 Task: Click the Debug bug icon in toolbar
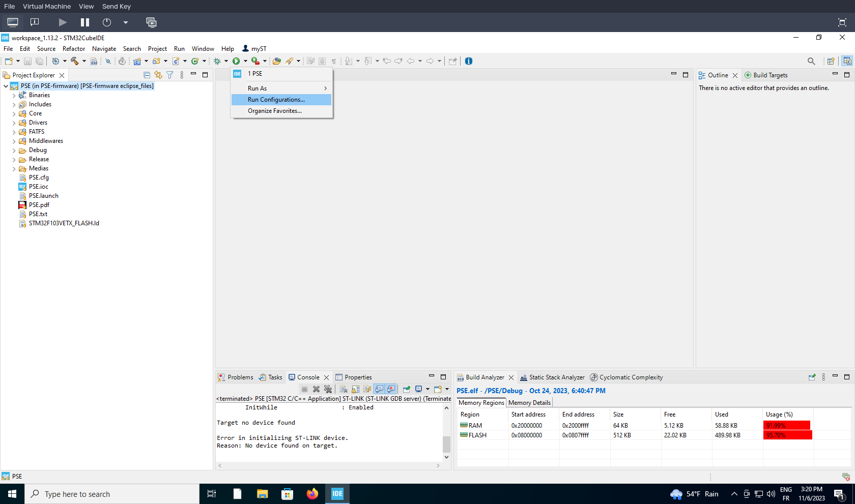pos(217,61)
